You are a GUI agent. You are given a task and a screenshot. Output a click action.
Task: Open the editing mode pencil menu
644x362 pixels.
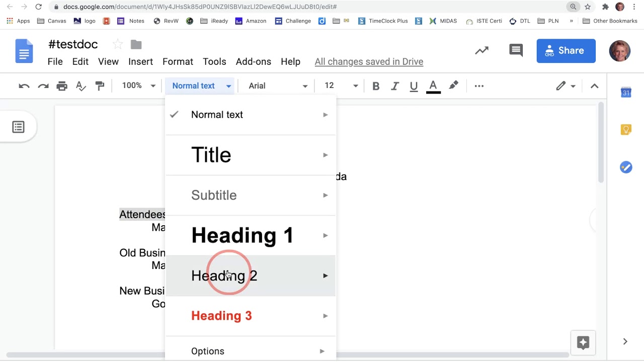coord(566,86)
